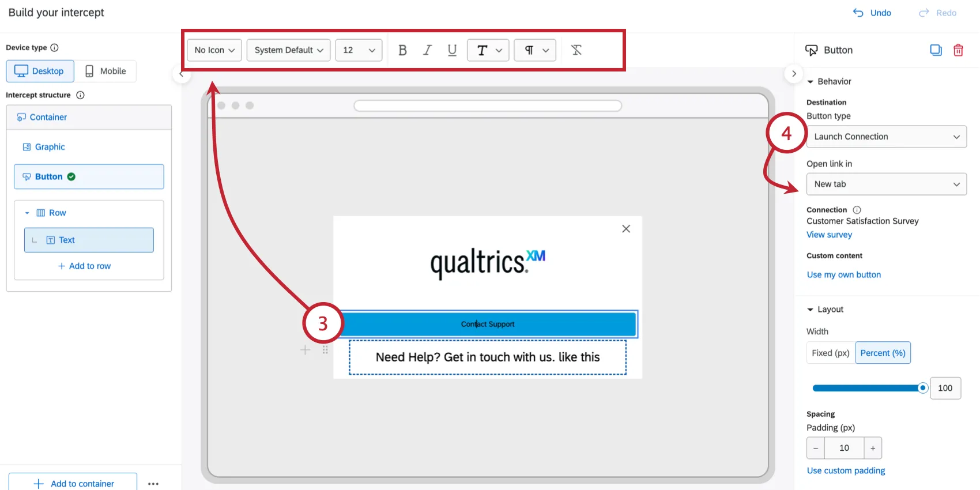The image size is (980, 490).
Task: Open the New tab link dropdown
Action: click(886, 184)
